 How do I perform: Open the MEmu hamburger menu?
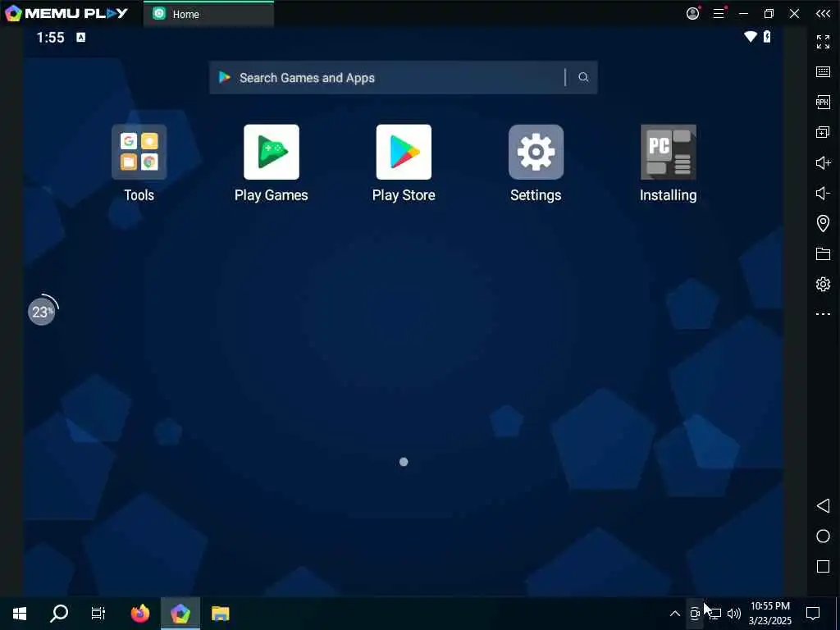719,13
